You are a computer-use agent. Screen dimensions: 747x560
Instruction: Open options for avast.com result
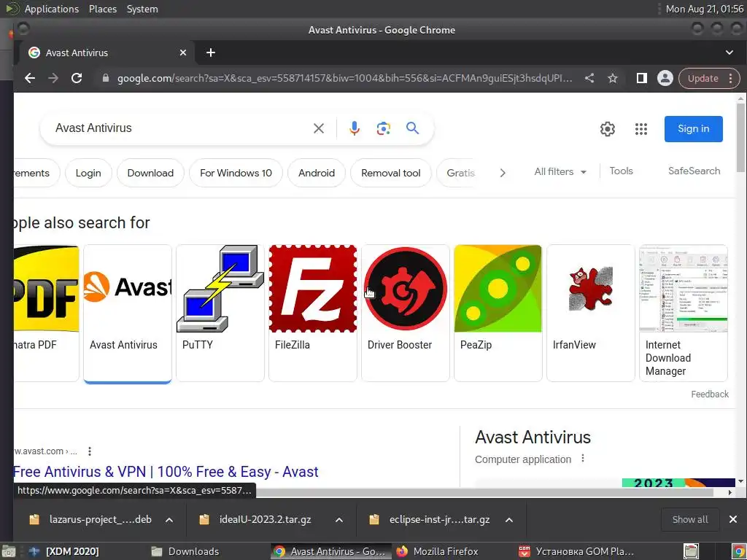pyautogui.click(x=90, y=451)
